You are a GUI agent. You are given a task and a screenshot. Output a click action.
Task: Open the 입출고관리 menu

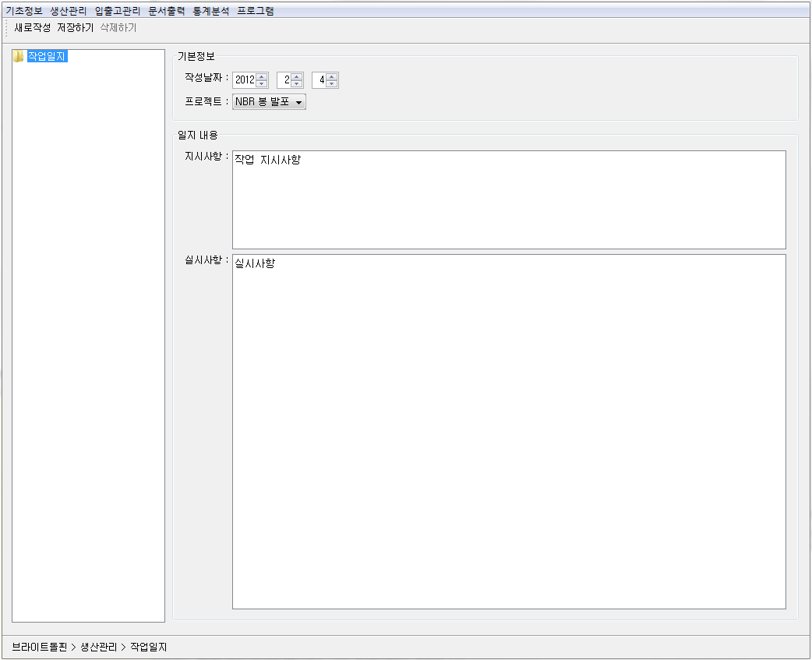click(118, 11)
